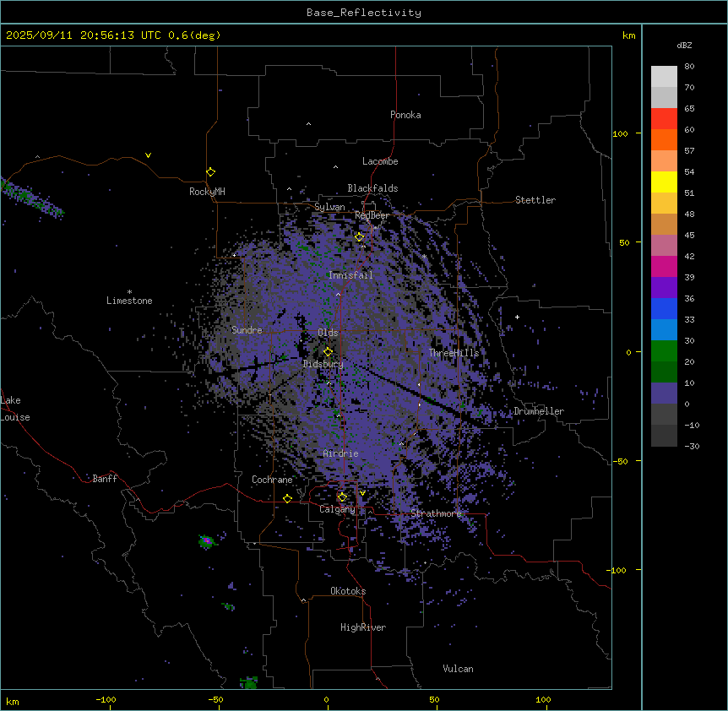
Task: Click the Drumheller label
Action: [539, 411]
